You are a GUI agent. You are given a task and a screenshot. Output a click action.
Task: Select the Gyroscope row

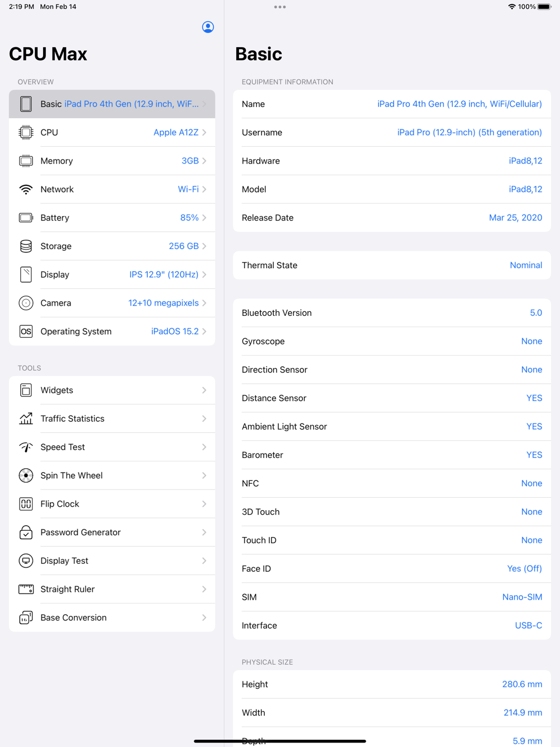click(x=392, y=342)
